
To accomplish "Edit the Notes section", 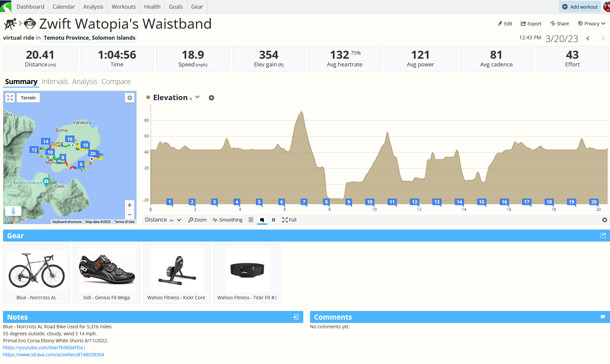I will point(296,317).
